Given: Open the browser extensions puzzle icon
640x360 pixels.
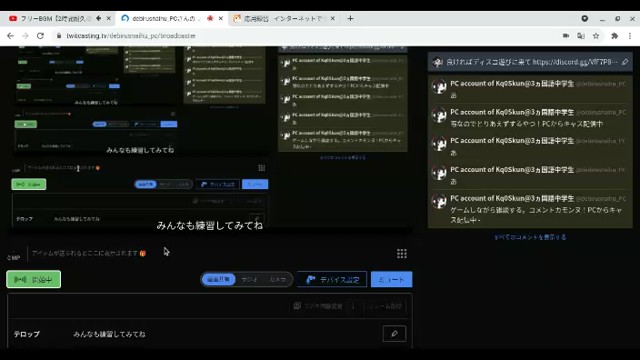Looking at the screenshot, I should (614, 36).
